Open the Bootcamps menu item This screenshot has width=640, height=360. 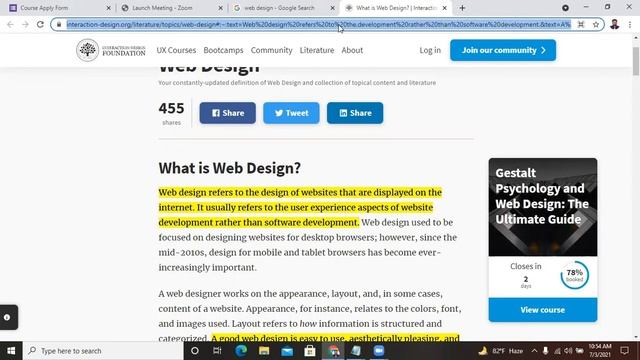click(223, 50)
